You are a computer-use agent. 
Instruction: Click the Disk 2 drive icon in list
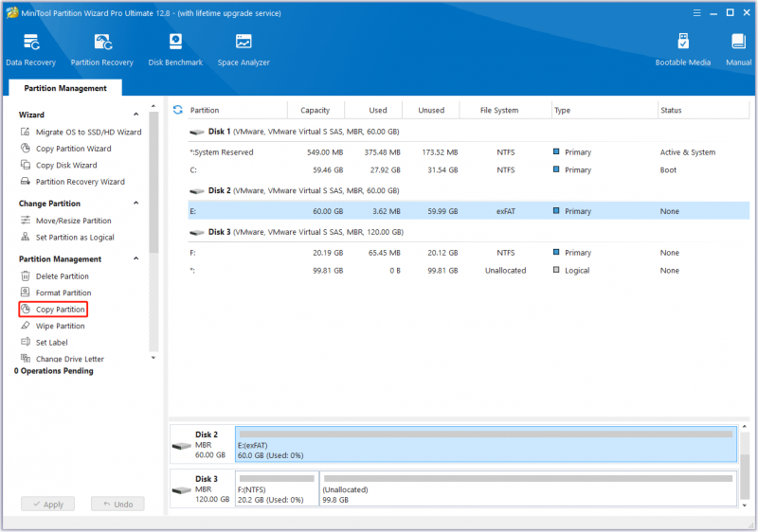[x=197, y=191]
